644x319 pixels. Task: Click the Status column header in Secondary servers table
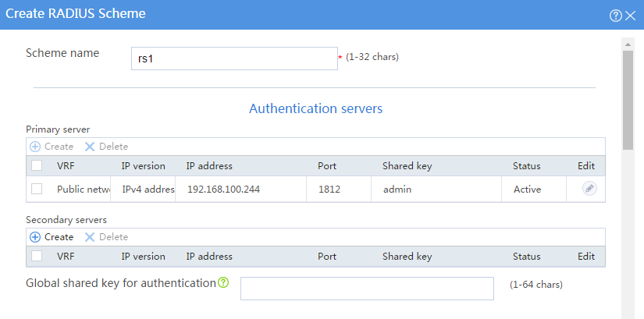coord(527,257)
